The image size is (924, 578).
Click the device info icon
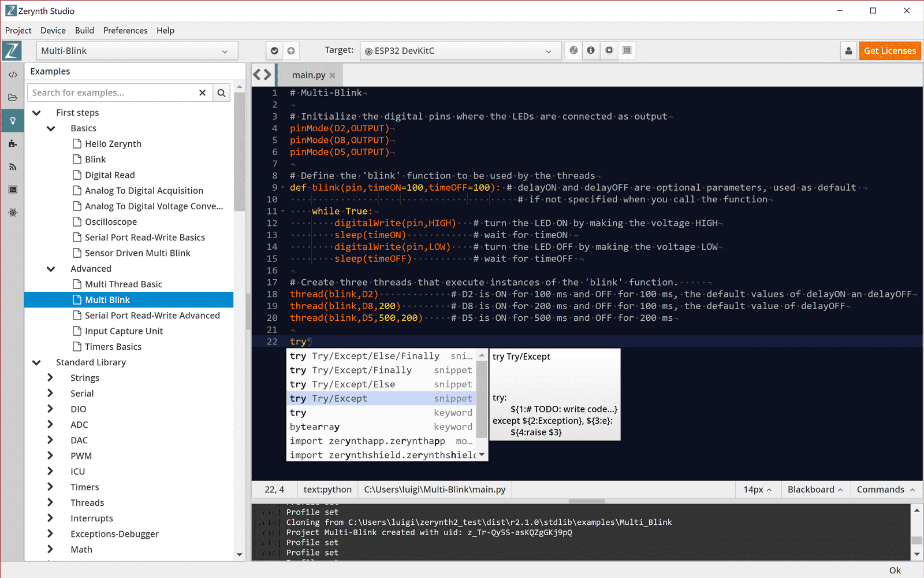click(x=591, y=50)
